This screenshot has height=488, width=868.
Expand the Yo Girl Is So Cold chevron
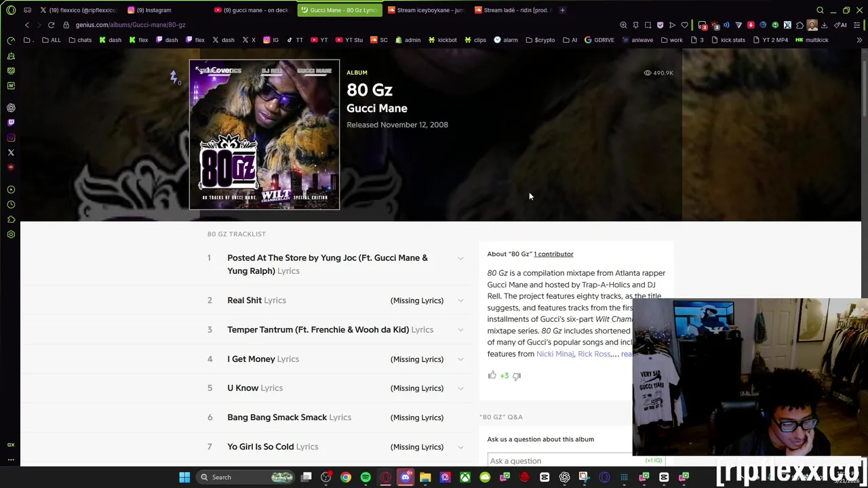tap(460, 447)
